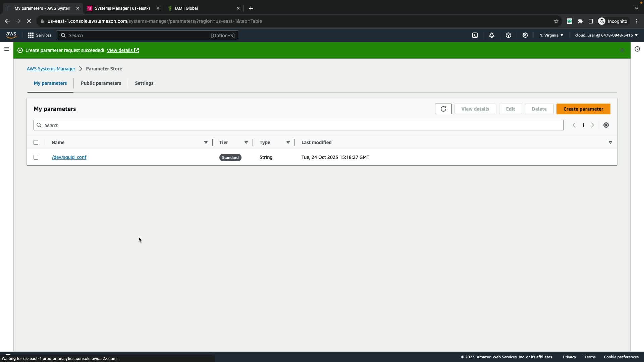Screen dimensions: 644x362
Task: Open the /dev/squid_conf parameter link
Action: click(x=69, y=157)
